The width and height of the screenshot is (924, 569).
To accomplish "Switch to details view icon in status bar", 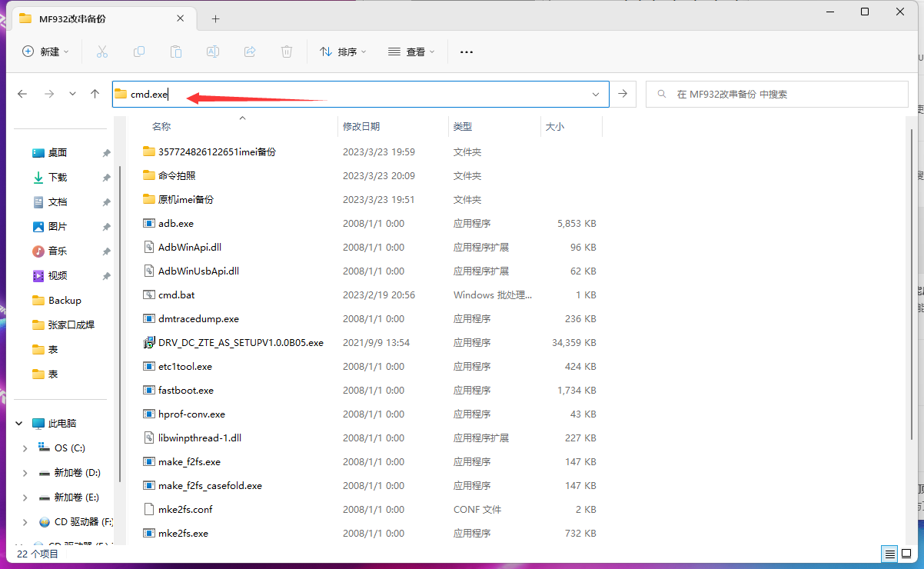I will (x=889, y=554).
